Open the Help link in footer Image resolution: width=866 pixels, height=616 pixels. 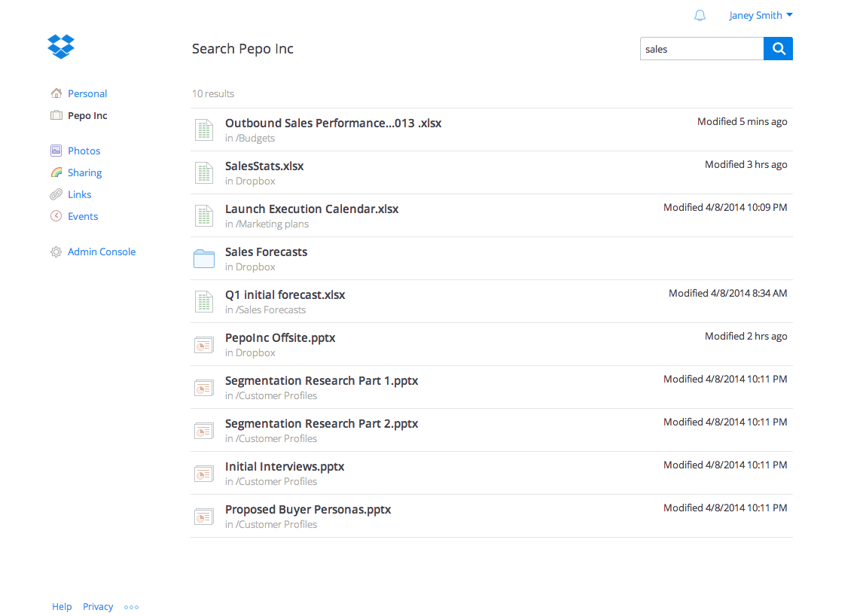tap(62, 607)
